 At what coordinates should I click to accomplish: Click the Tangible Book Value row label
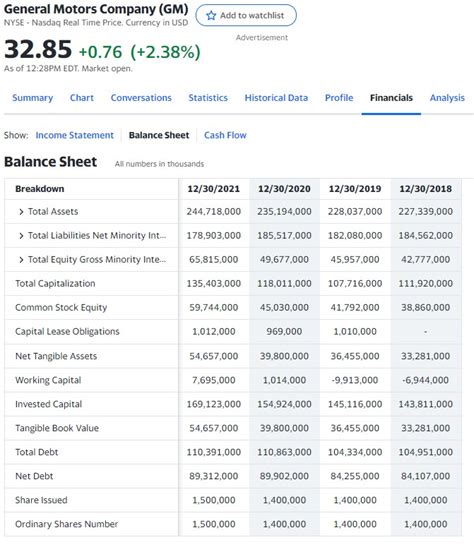click(57, 428)
